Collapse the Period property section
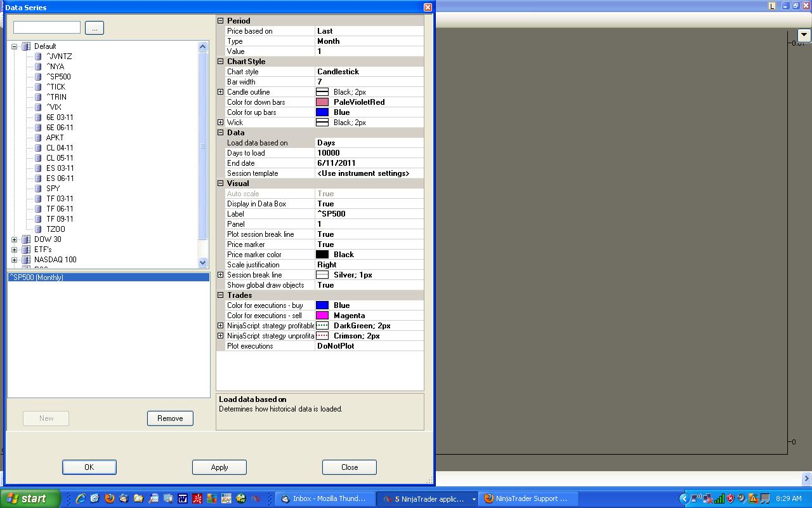Viewport: 812px width, 508px height. click(x=221, y=21)
